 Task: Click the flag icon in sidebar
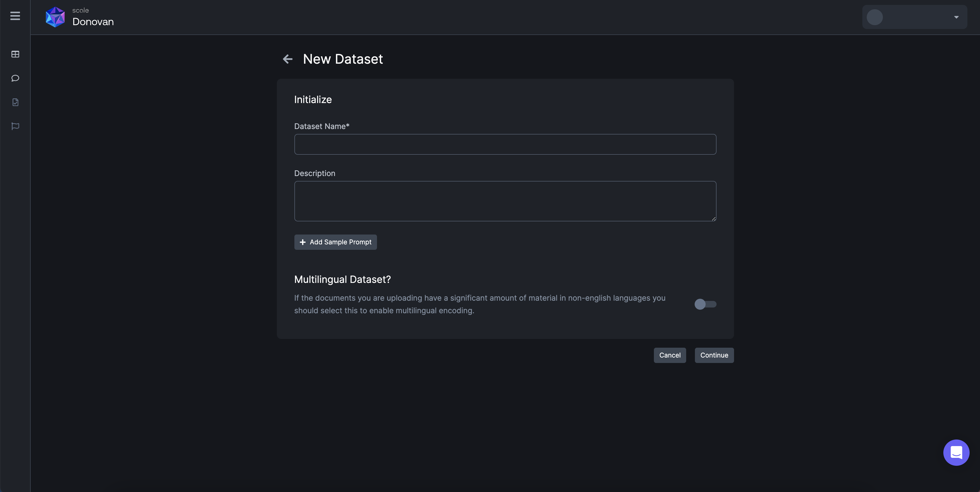15,126
